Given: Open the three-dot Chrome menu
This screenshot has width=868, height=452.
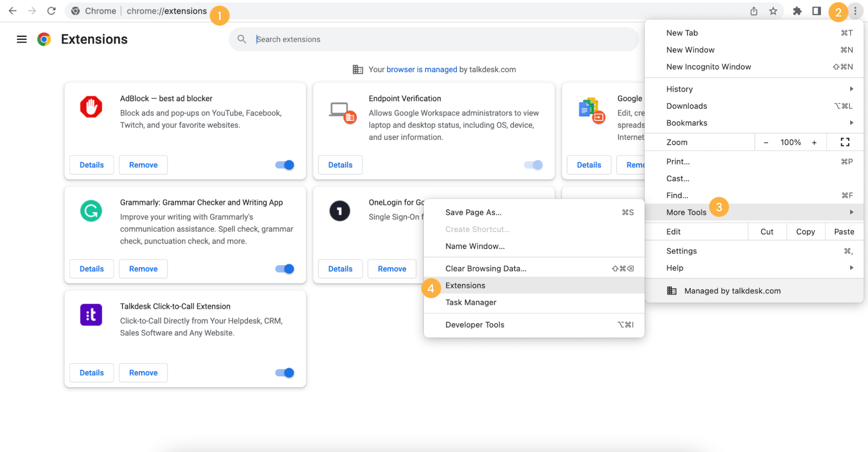Looking at the screenshot, I should click(855, 11).
